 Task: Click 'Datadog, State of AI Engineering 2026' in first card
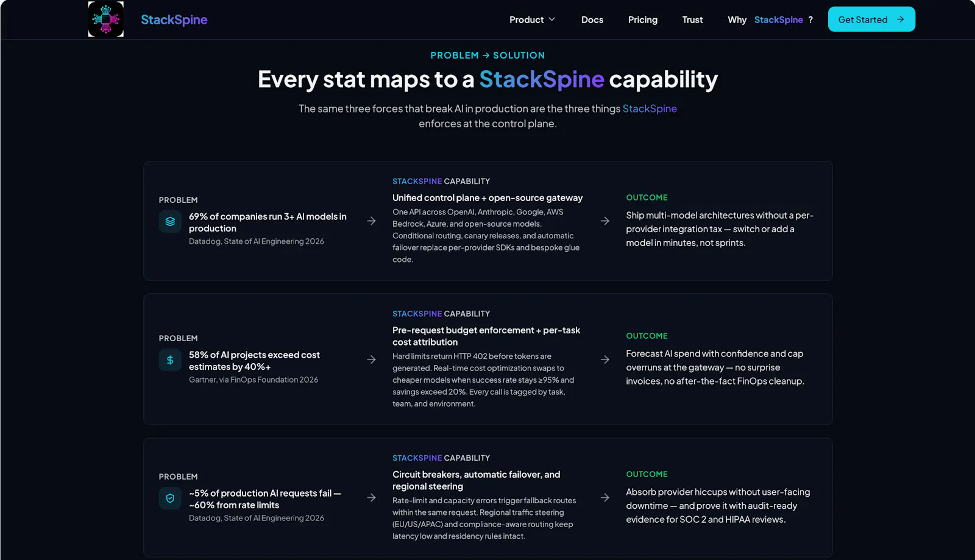coord(257,241)
